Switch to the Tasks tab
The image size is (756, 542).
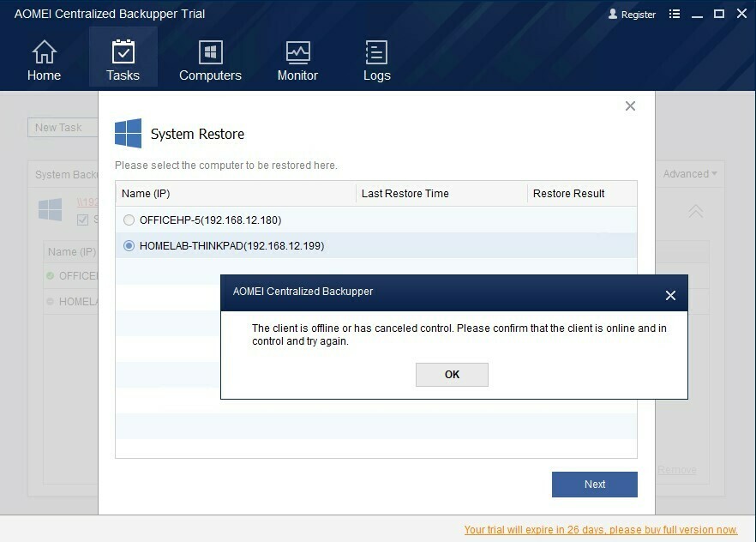123,58
